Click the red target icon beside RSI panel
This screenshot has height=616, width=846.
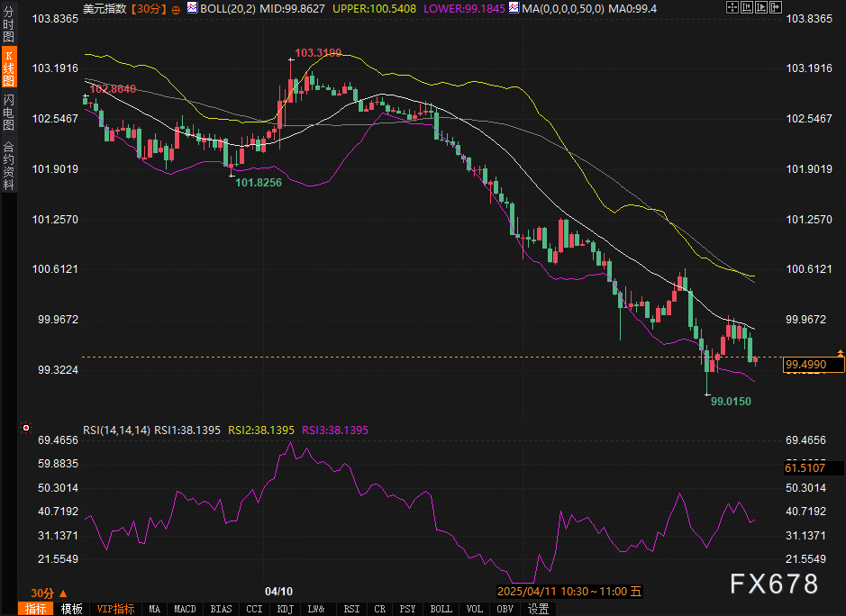(26, 428)
